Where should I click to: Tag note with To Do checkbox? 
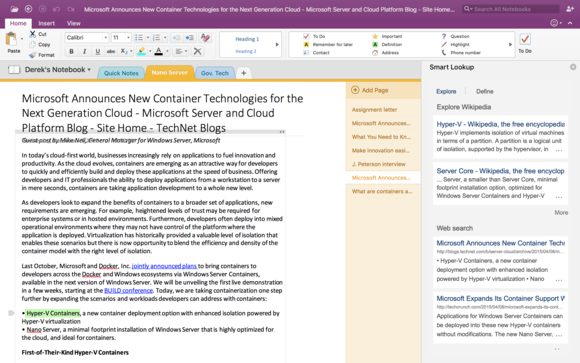(x=314, y=36)
